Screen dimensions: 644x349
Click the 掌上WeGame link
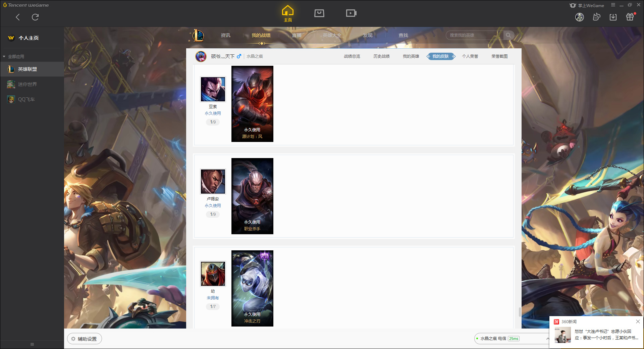[x=587, y=5]
